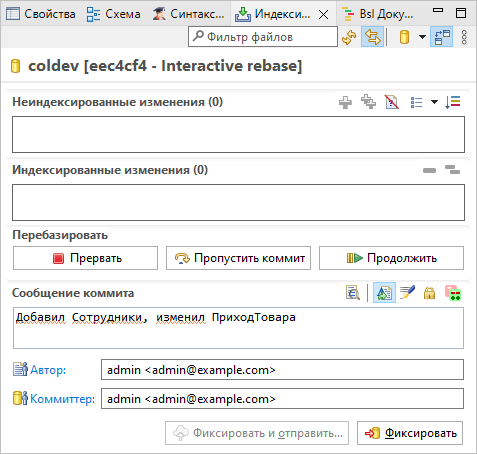
Task: Click the repository switch cylinder icon
Action: pyautogui.click(x=404, y=37)
